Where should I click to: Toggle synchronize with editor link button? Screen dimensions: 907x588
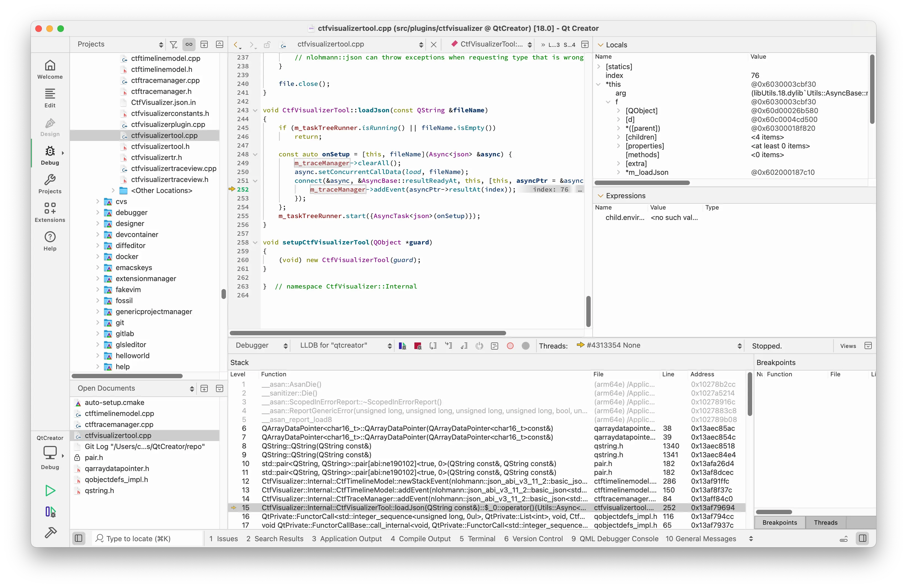click(189, 45)
